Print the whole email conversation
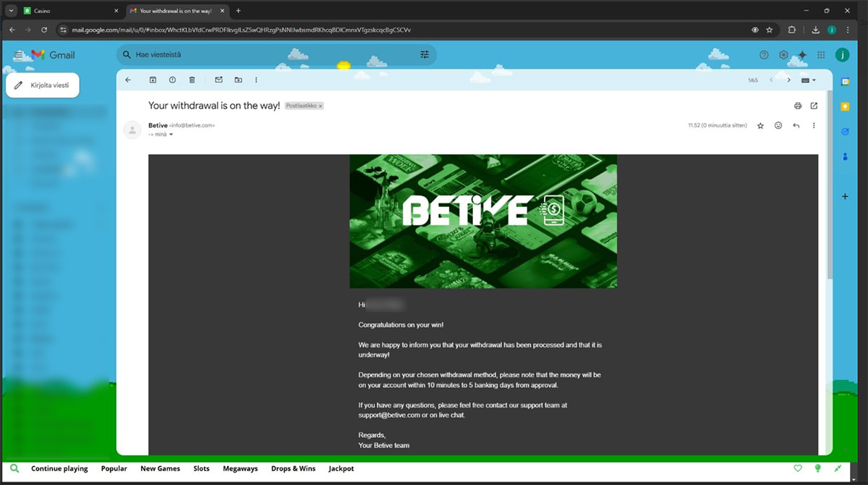This screenshot has height=485, width=868. click(x=798, y=106)
